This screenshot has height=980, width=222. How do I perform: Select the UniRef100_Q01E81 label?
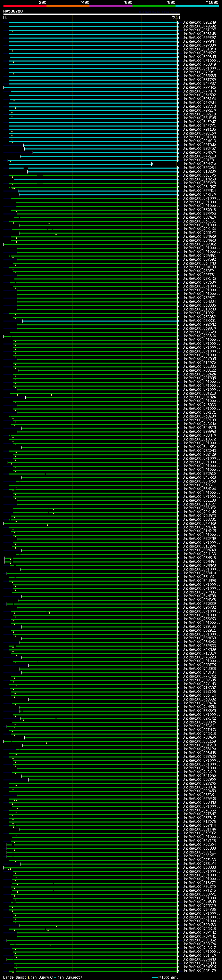[199, 160]
